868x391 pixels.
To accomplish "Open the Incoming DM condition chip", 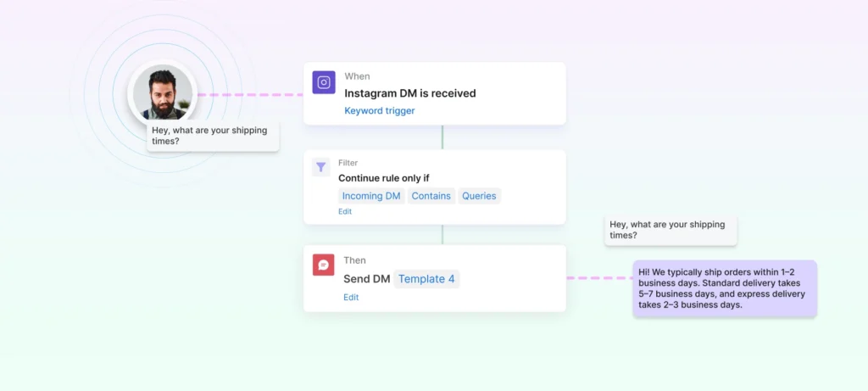I will click(370, 196).
